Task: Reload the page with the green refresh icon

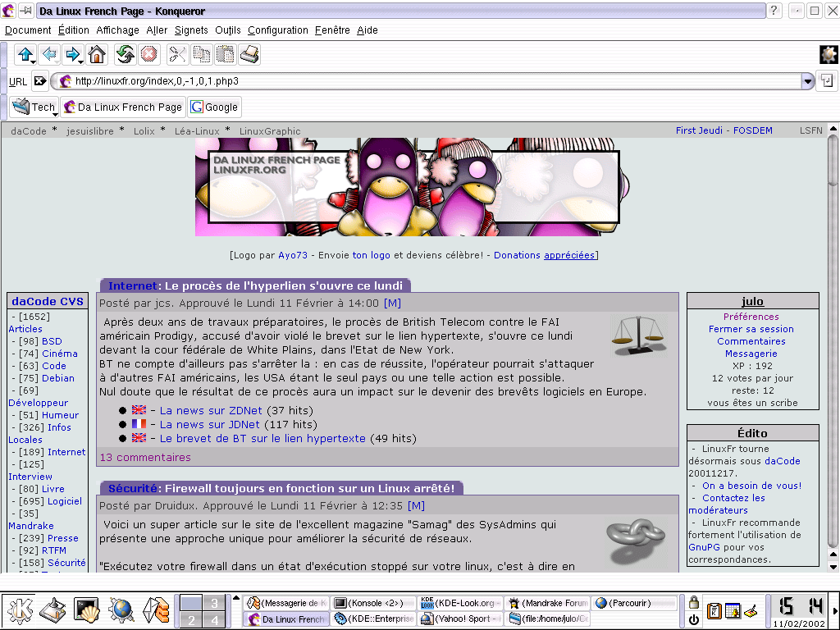Action: click(126, 54)
